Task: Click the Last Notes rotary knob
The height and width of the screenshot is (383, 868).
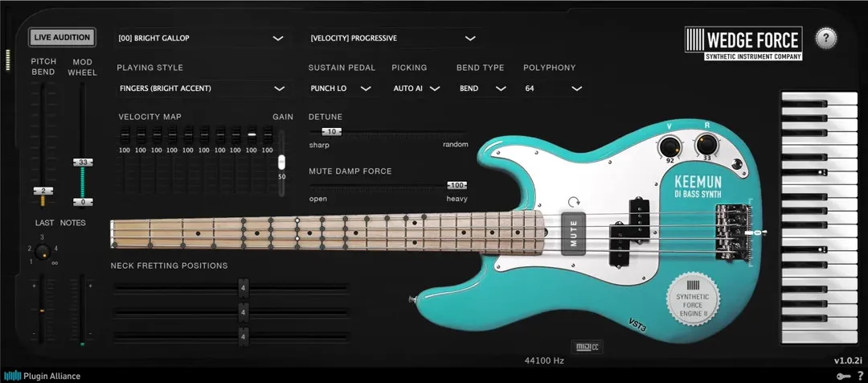Action: (x=43, y=252)
